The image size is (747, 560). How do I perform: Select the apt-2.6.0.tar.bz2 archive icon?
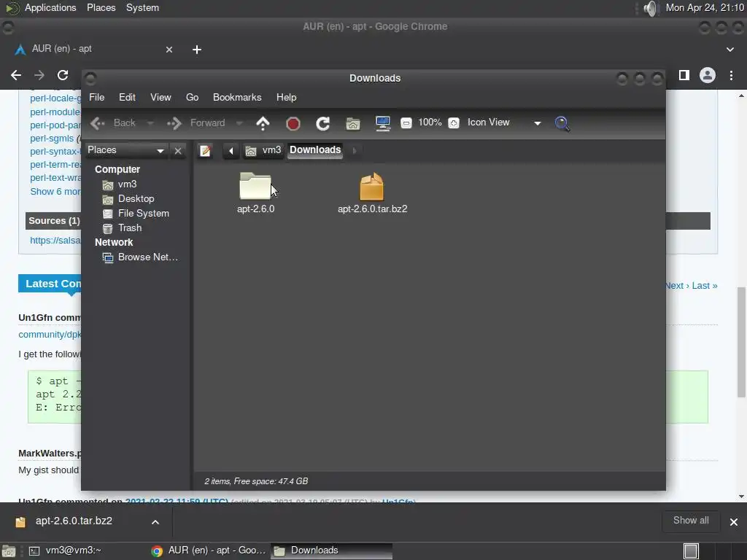[371, 186]
